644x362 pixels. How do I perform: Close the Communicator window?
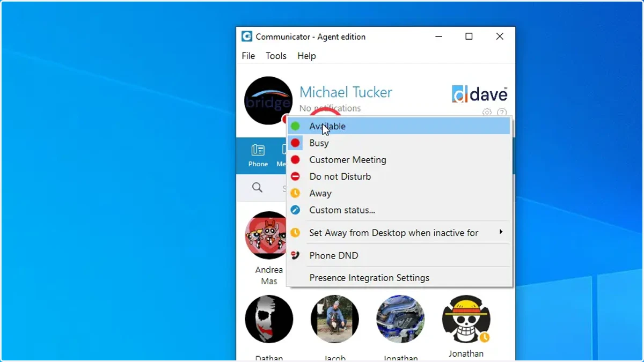click(500, 36)
